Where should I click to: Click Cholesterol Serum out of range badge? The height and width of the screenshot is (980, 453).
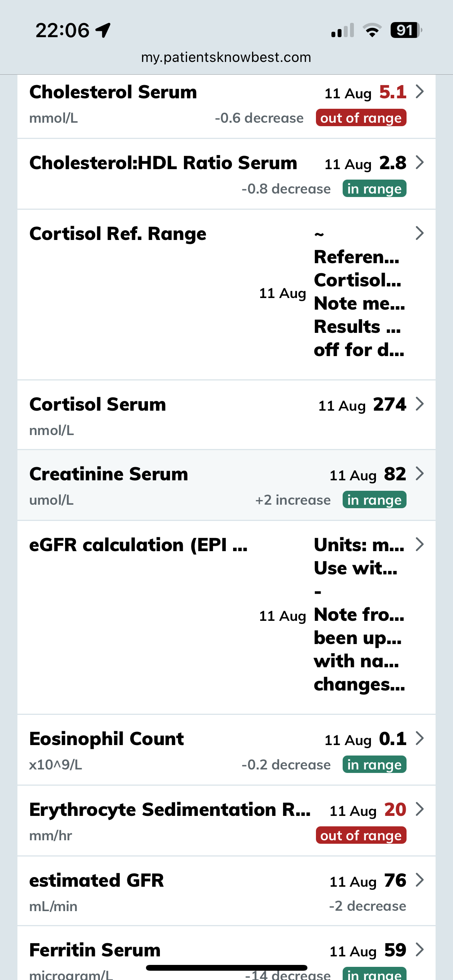[361, 118]
